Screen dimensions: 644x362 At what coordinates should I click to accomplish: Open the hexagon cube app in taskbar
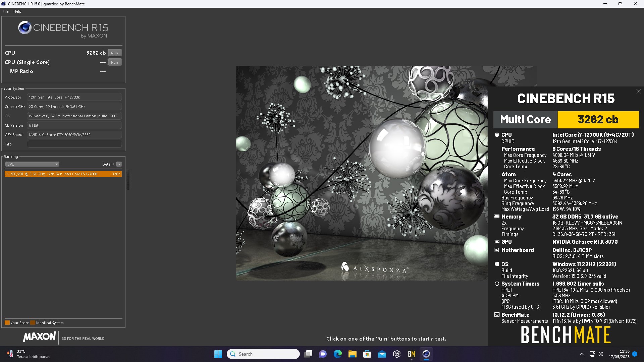click(397, 354)
